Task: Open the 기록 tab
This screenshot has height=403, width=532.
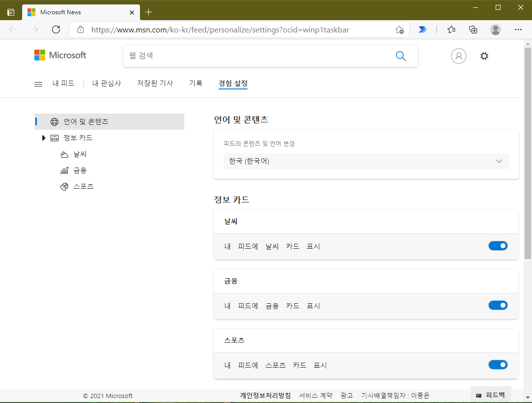Action: pyautogui.click(x=196, y=83)
